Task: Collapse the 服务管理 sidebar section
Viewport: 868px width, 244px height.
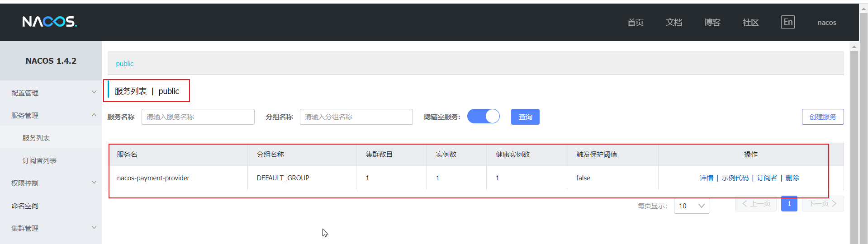Action: (x=51, y=115)
